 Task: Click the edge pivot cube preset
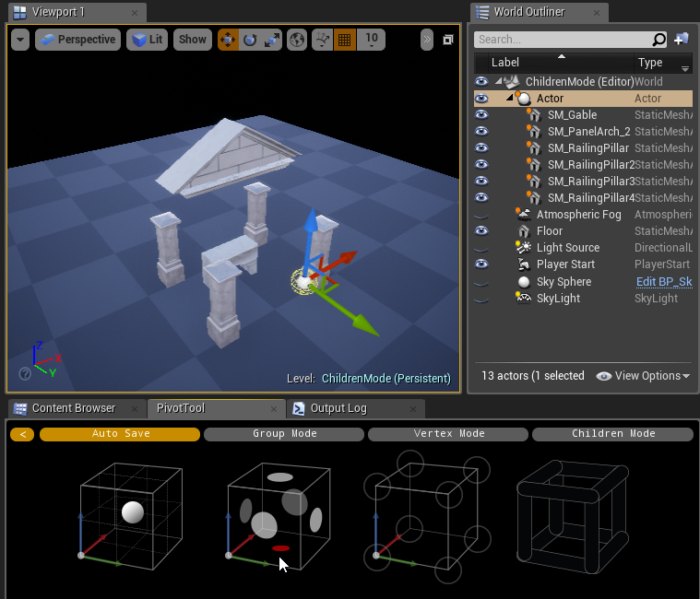click(573, 517)
